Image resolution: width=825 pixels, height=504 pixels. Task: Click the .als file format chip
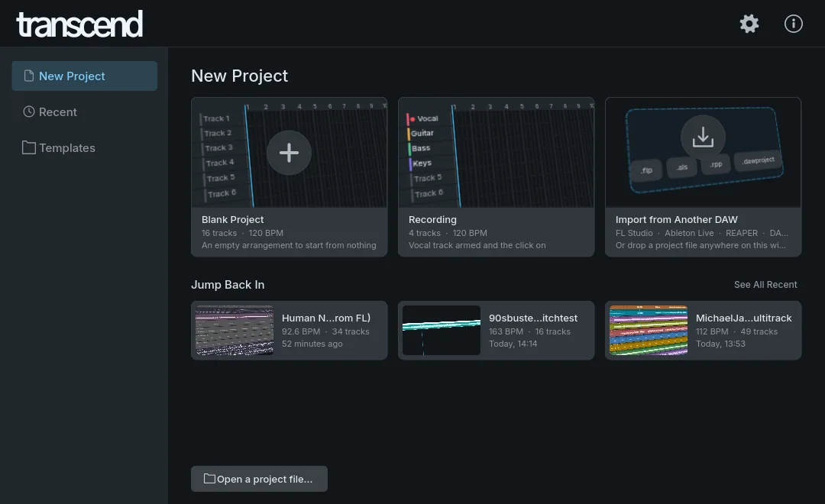tap(682, 167)
